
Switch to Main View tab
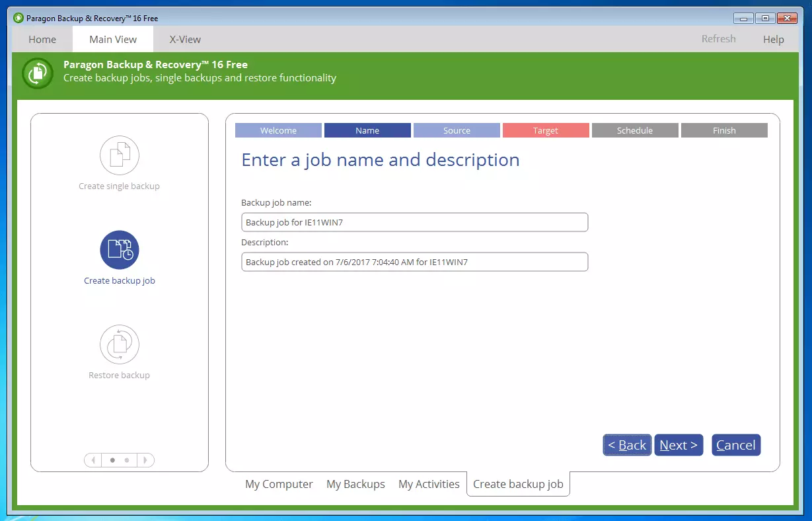(x=113, y=39)
